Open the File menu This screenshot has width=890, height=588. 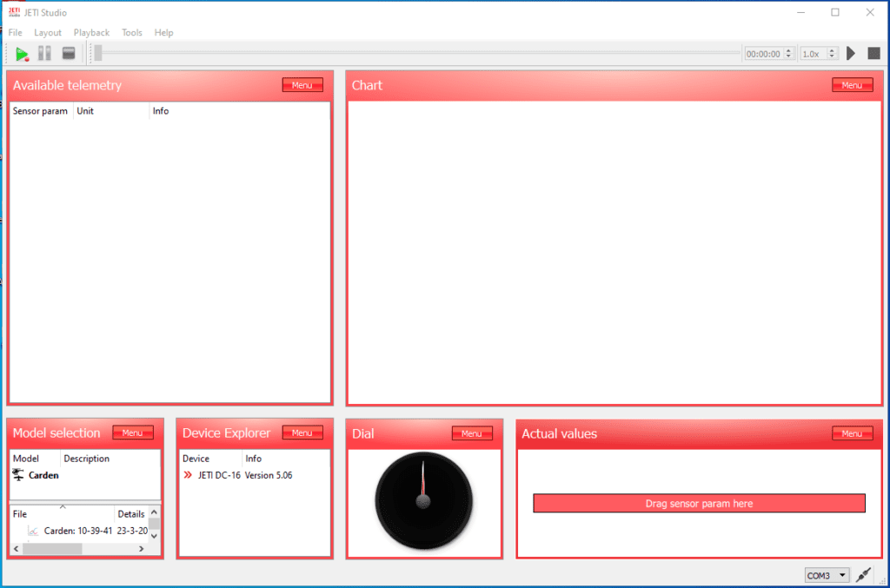(x=16, y=32)
